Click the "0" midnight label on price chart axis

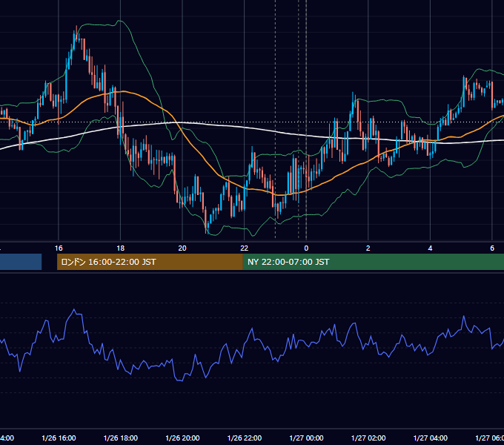[x=306, y=248]
